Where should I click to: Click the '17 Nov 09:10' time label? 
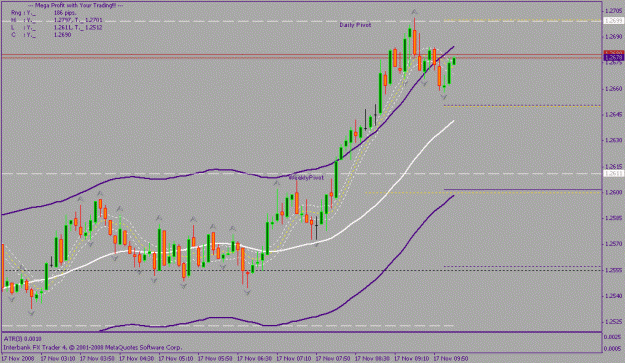coord(412,358)
